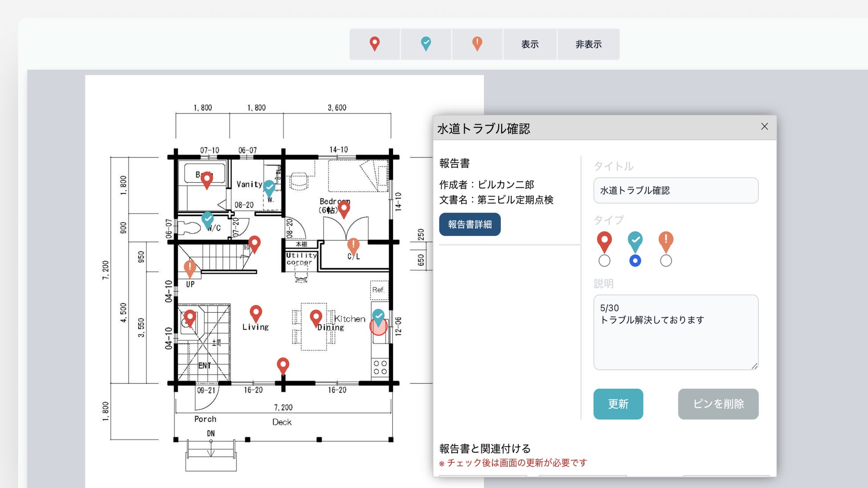Click the teal checkmark pin toolbar filter
This screenshot has width=868, height=488.
426,44
